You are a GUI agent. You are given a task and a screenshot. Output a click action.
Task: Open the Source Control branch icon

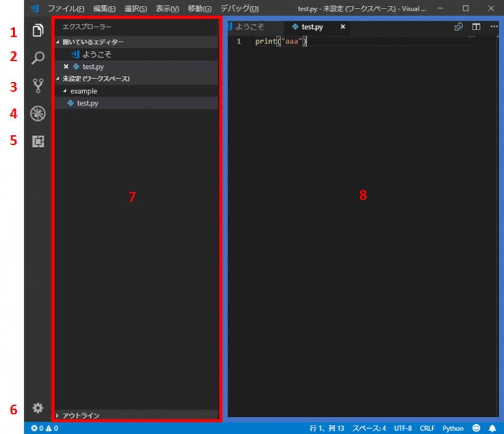38,85
